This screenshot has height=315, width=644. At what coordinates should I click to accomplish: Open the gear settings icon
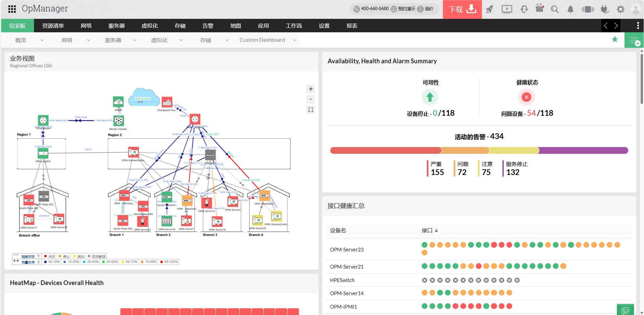click(x=620, y=9)
